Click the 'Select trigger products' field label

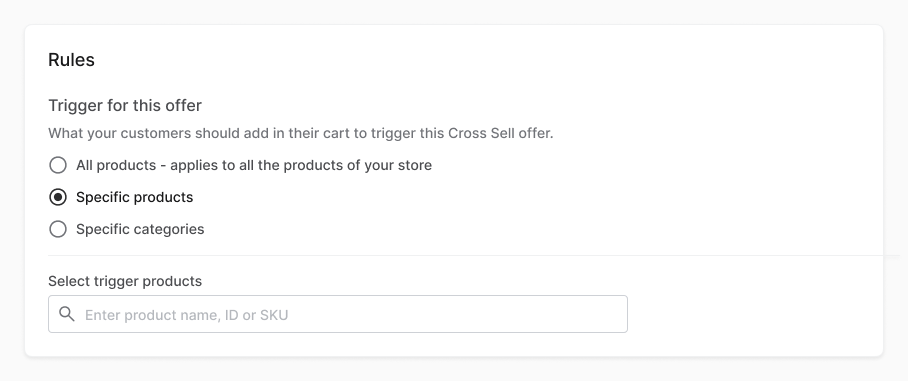click(125, 281)
